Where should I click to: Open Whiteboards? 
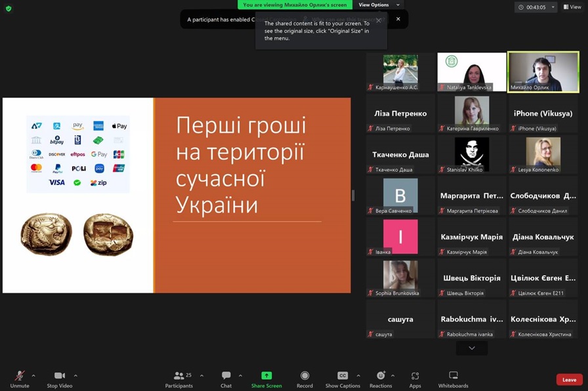453,379
